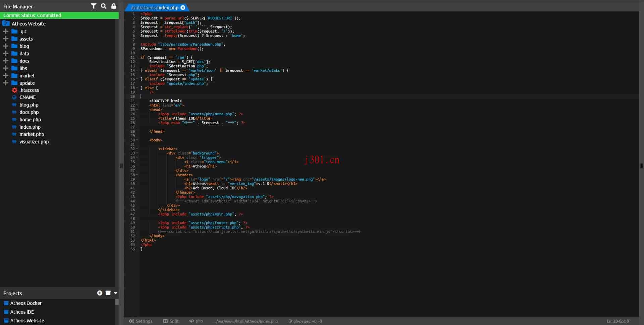
Task: Click the Projects list scrollbar
Action: coord(117,302)
